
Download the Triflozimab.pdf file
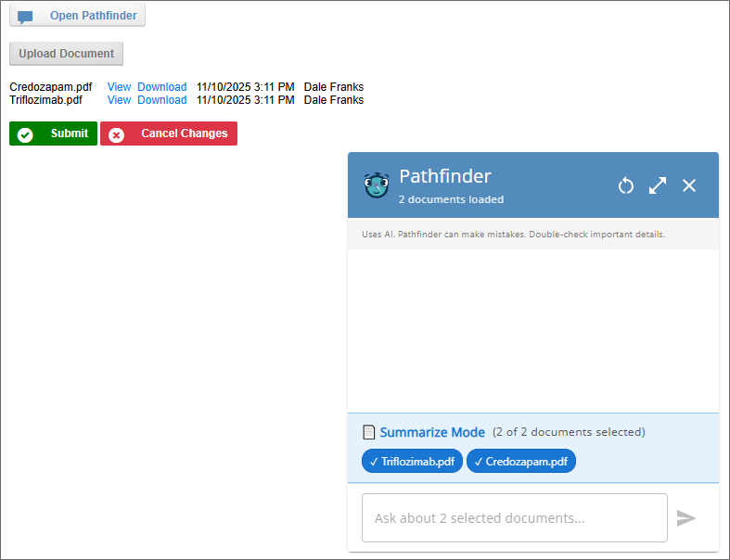(162, 100)
